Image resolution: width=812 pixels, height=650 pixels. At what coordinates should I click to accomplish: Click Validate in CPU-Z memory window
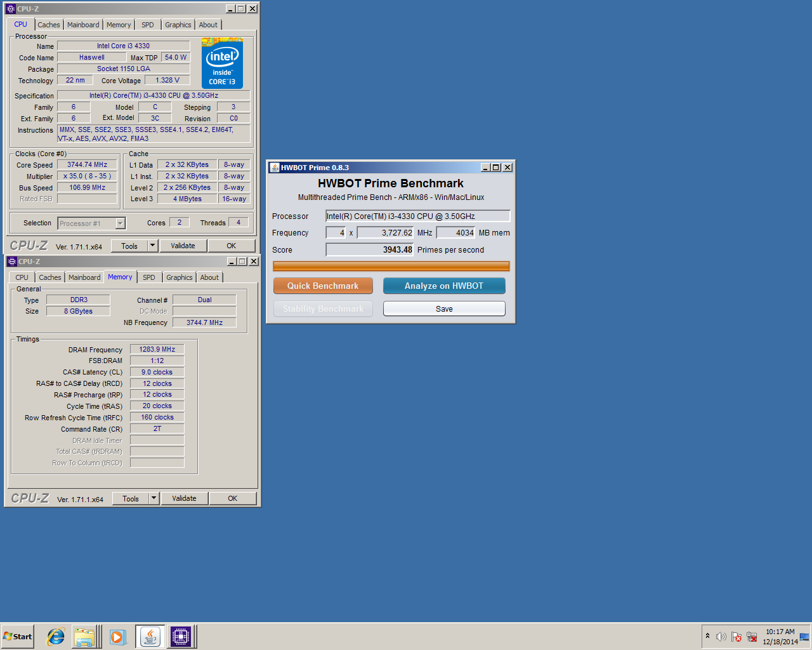[184, 498]
